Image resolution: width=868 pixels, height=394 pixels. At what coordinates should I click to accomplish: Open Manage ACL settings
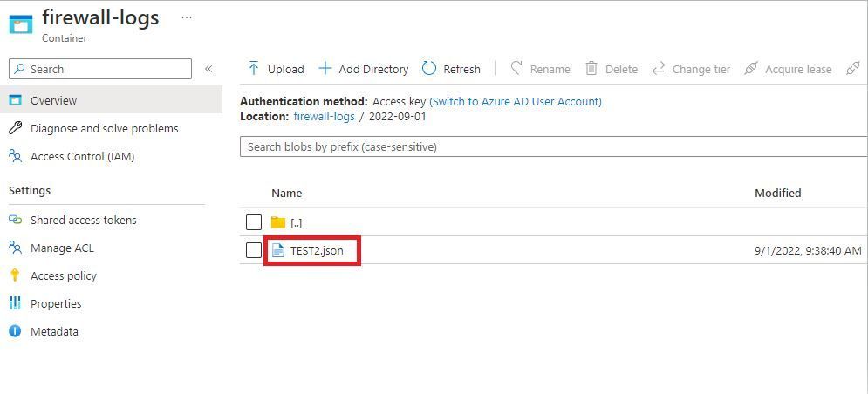tap(62, 248)
